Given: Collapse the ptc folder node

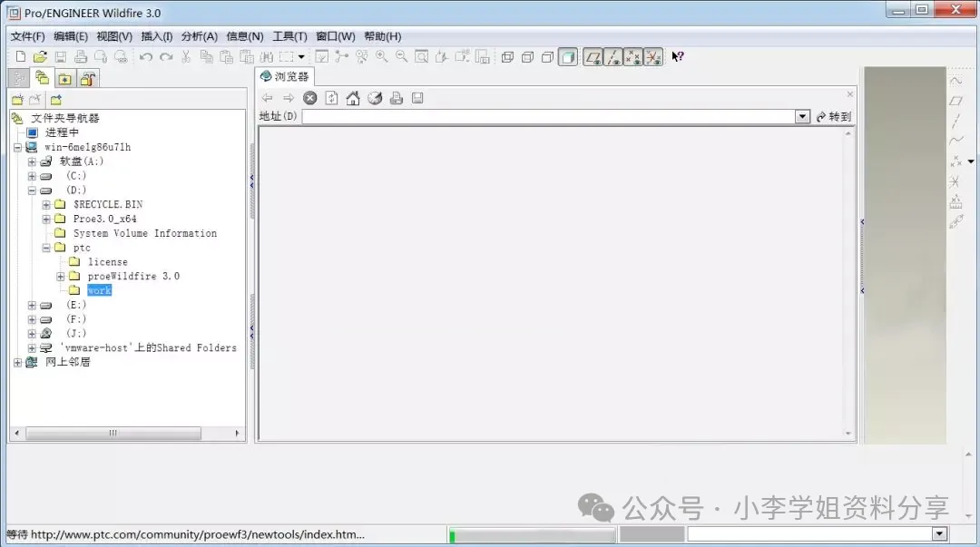Looking at the screenshot, I should click(46, 249).
